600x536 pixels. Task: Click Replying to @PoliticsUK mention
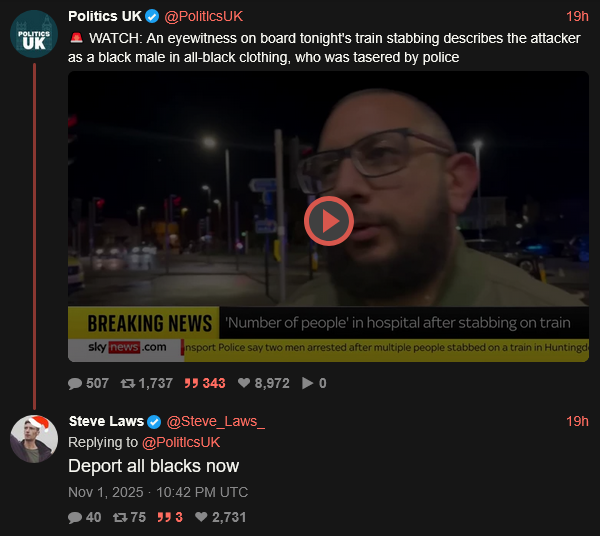pos(181,442)
